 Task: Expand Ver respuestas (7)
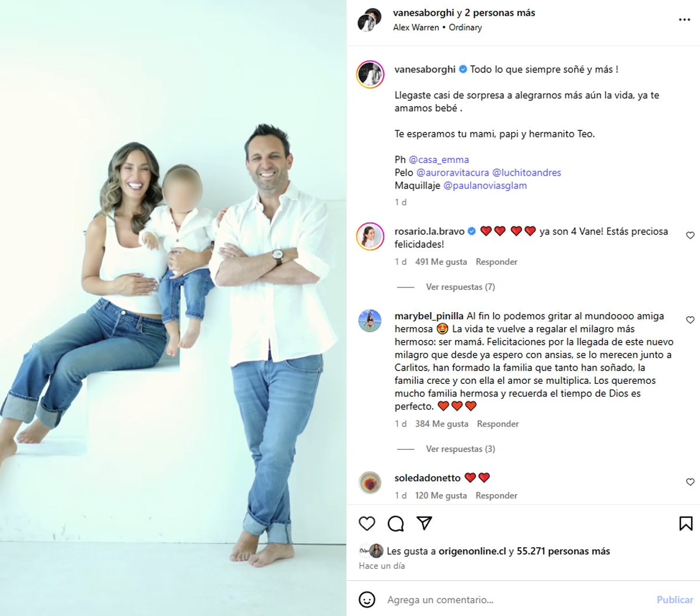pos(460,287)
